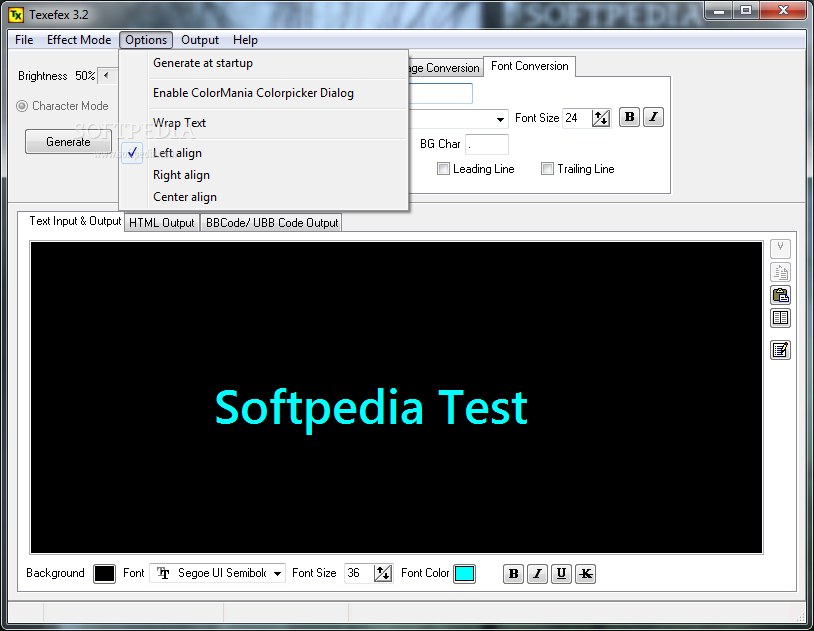Pick the cyan Font Color swatch
This screenshot has height=631, width=814.
coord(464,574)
